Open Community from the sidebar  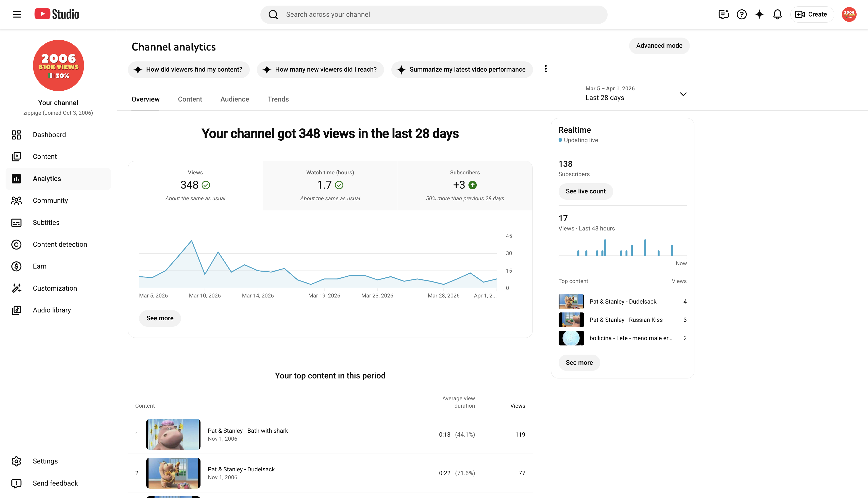(x=58, y=201)
